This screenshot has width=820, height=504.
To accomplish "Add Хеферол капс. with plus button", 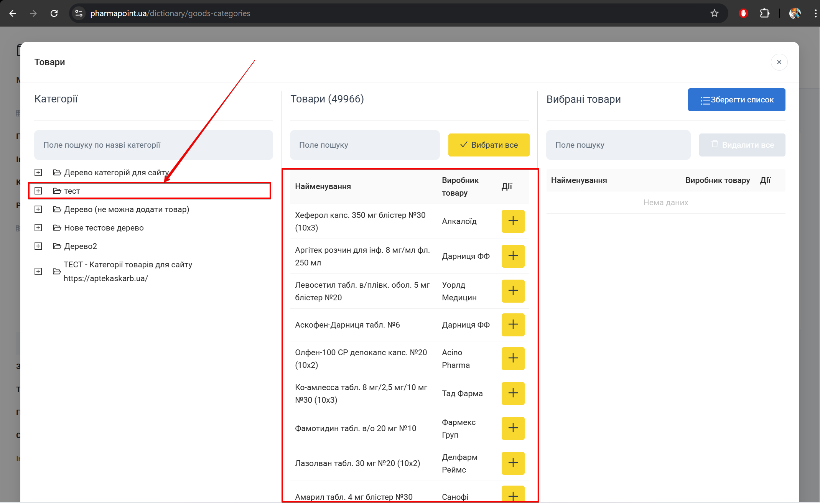I will [513, 221].
